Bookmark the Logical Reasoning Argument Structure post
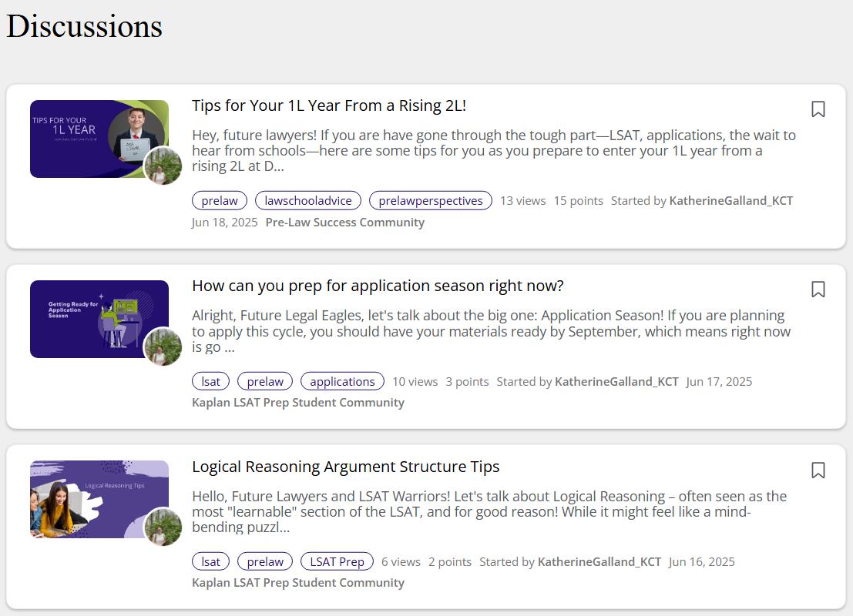 click(x=818, y=470)
